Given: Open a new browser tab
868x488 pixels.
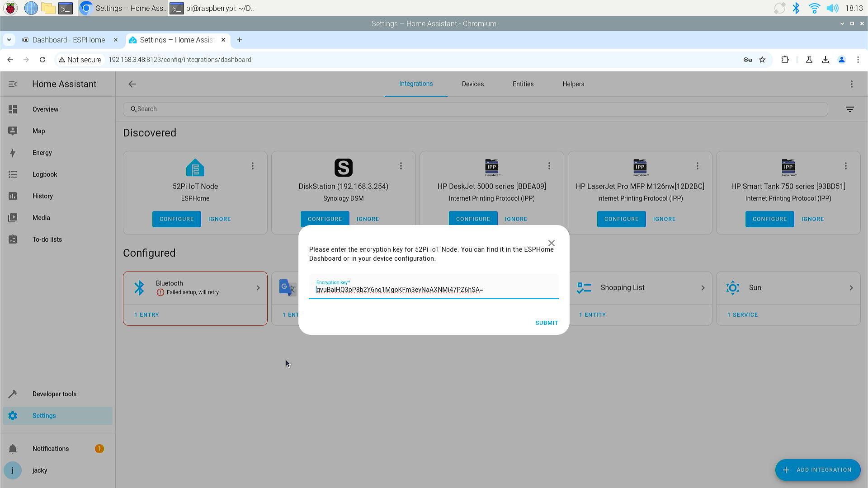Looking at the screenshot, I should pyautogui.click(x=240, y=40).
